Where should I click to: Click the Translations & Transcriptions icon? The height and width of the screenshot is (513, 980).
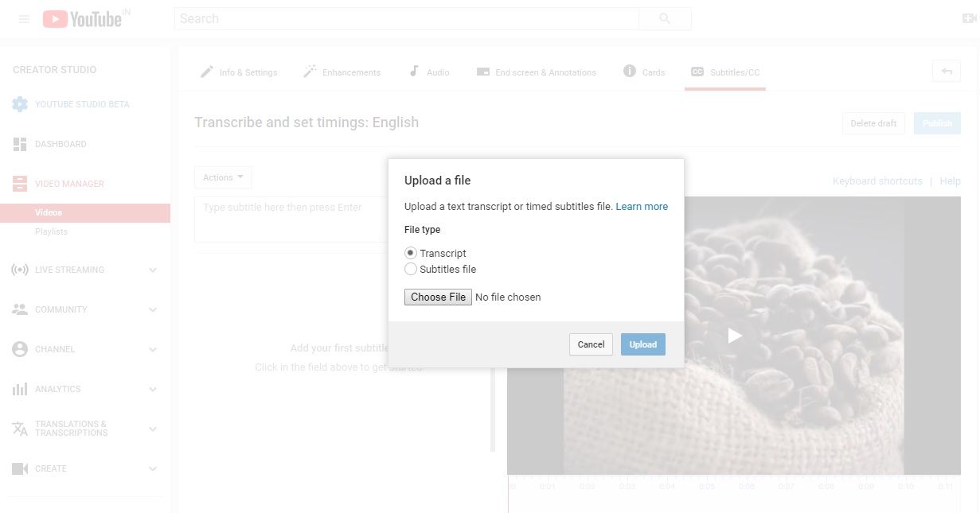[20, 429]
